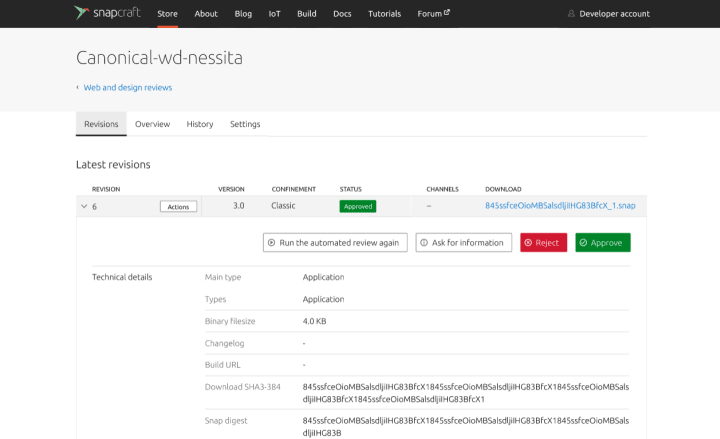The width and height of the screenshot is (720, 439).
Task: Click the Changelog label
Action: click(225, 343)
